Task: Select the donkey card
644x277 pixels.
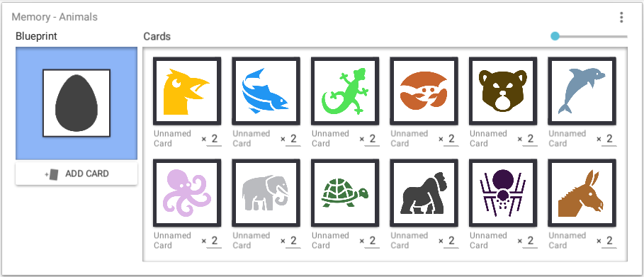Action: click(x=582, y=193)
